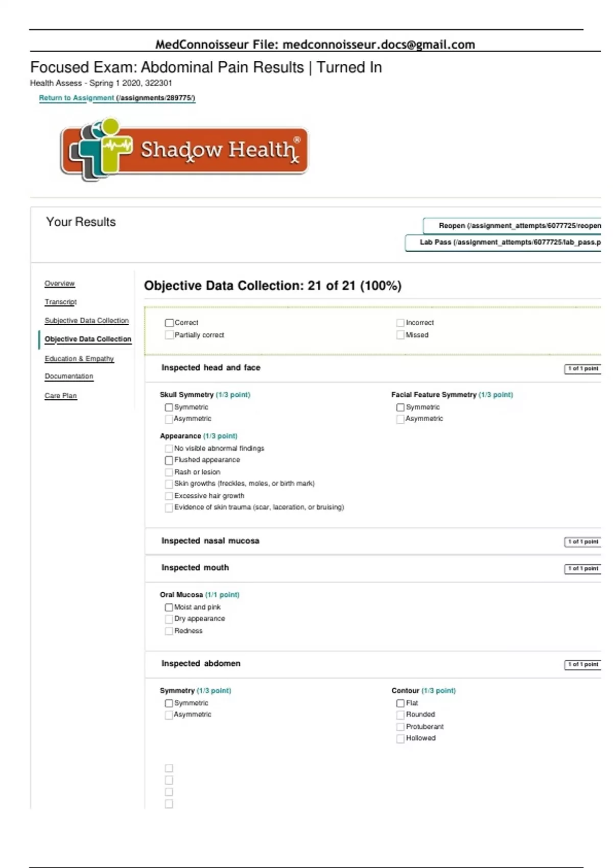The image size is (613, 868).
Task: Collapse the Inspected head and face section
Action: tap(210, 368)
